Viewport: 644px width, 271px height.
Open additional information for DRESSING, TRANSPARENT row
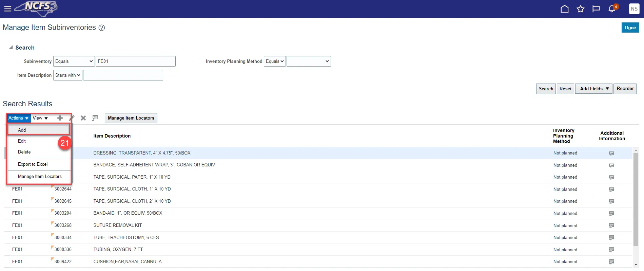tap(611, 153)
